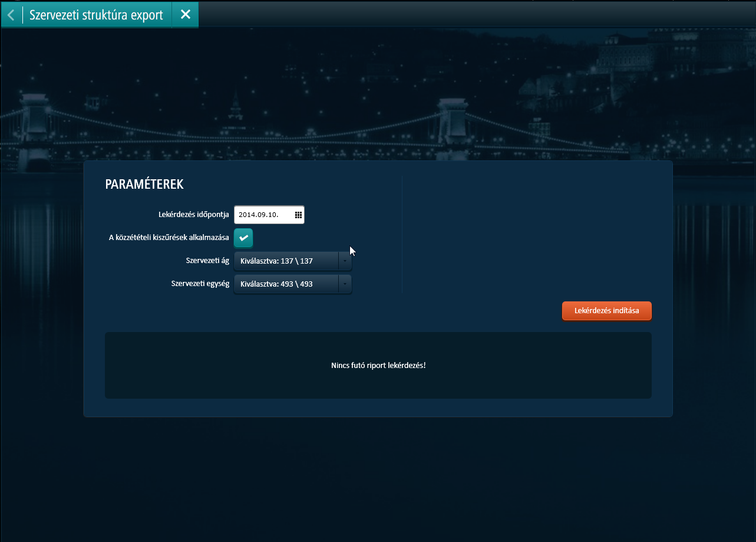Expand Szervezeti ág using its arrow
Image resolution: width=756 pixels, height=542 pixels.
pos(345,261)
